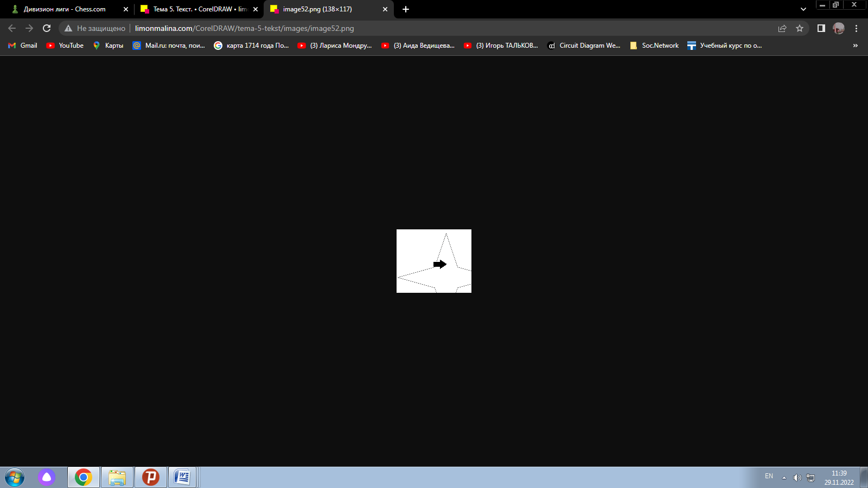Show hidden tray icons arrow
Image resolution: width=868 pixels, height=488 pixels.
[x=784, y=478]
